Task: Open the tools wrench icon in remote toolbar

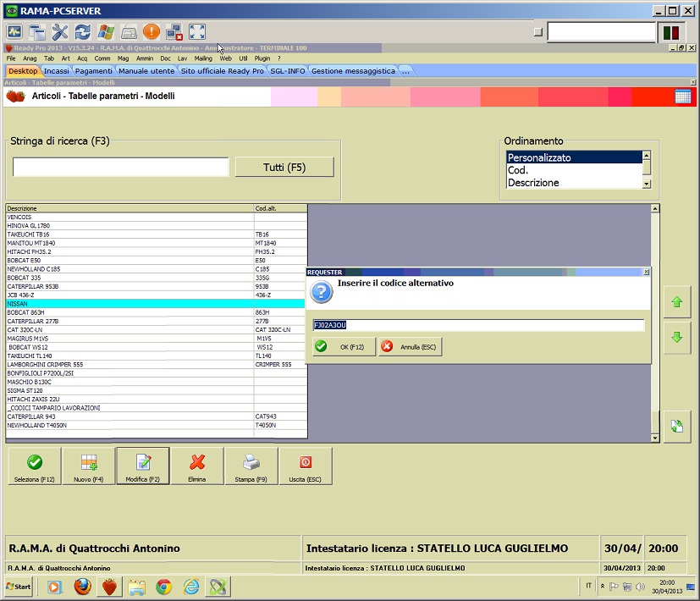Action: coord(60,32)
